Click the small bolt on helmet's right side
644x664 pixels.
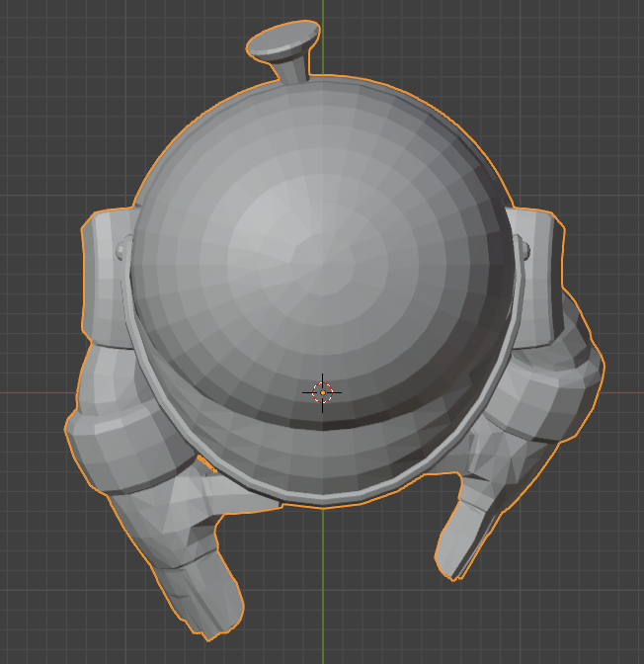pyautogui.click(x=525, y=250)
